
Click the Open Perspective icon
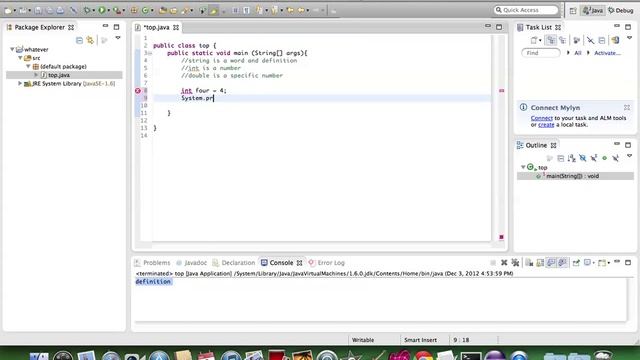coord(573,11)
